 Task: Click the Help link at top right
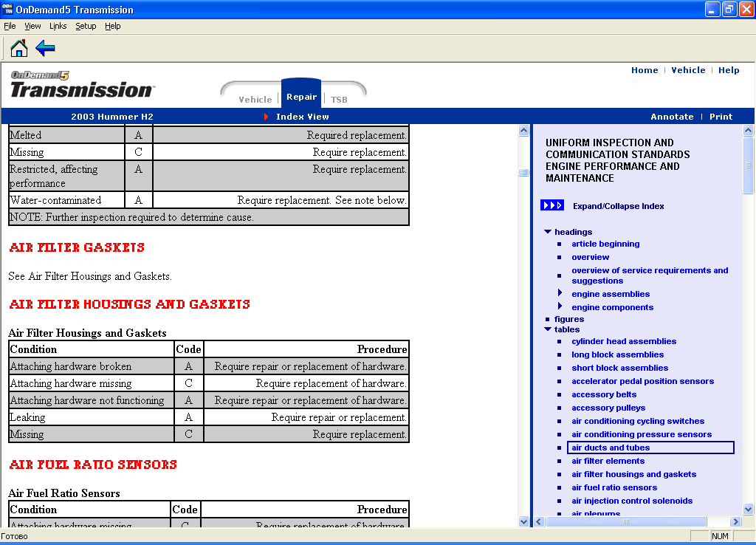[729, 70]
